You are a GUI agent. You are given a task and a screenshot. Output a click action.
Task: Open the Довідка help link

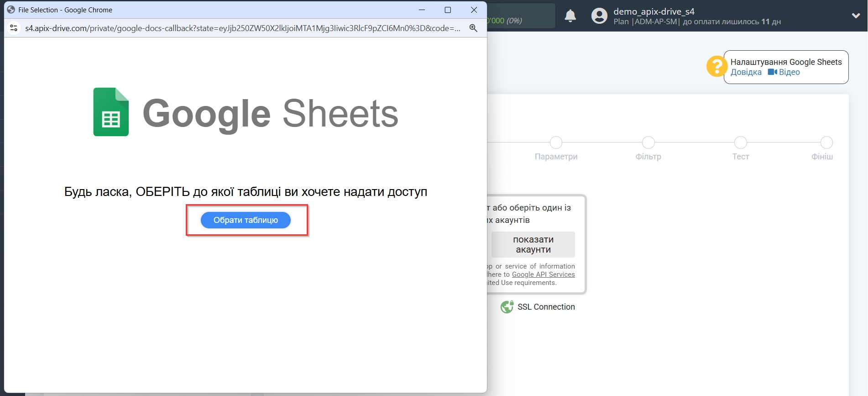(x=746, y=72)
